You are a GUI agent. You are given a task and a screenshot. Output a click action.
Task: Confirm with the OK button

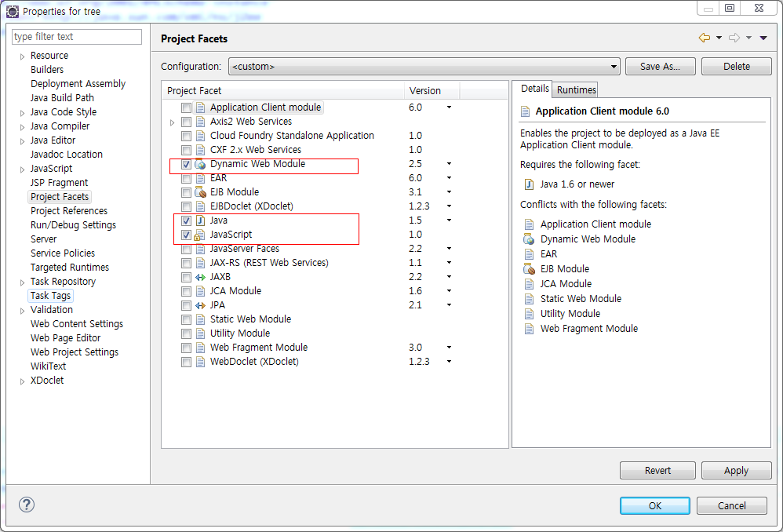pos(655,505)
